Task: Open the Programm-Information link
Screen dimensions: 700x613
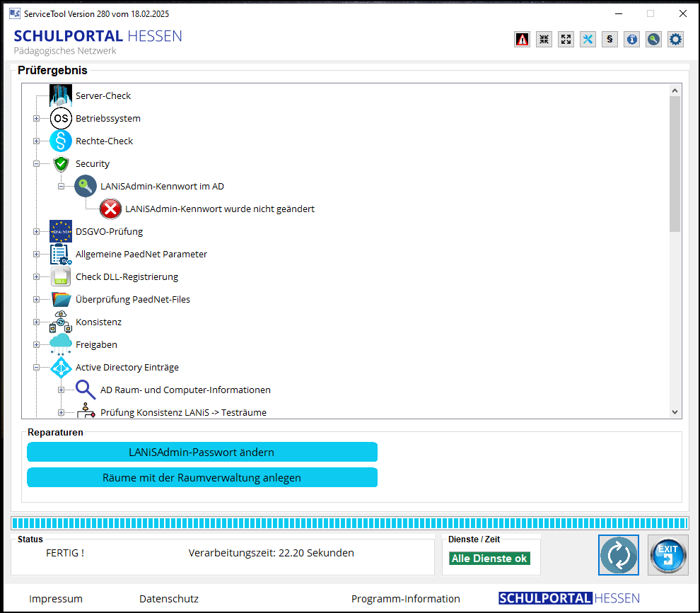Action: click(x=405, y=599)
